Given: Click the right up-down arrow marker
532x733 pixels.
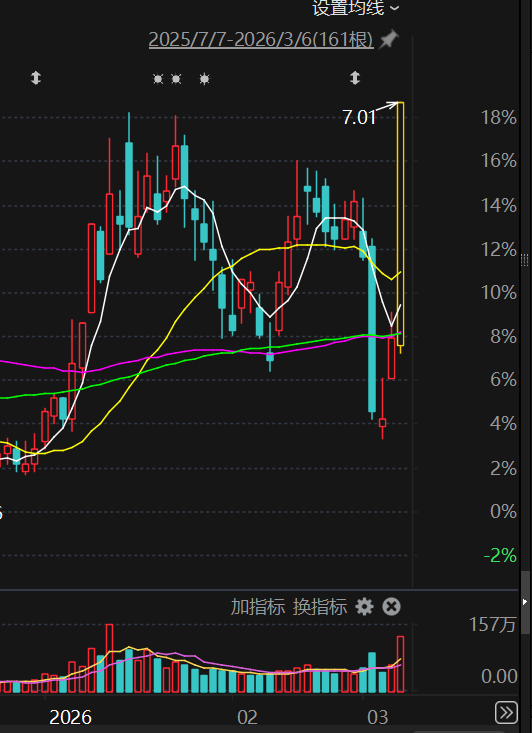Looking at the screenshot, I should [355, 78].
